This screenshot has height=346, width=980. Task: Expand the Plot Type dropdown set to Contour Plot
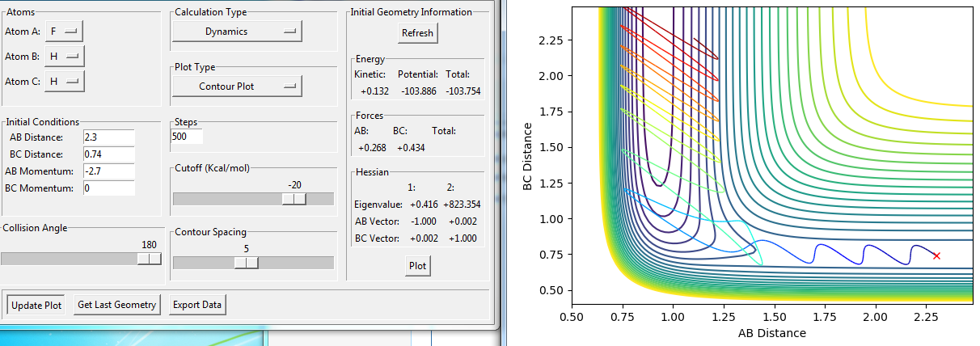(x=237, y=85)
